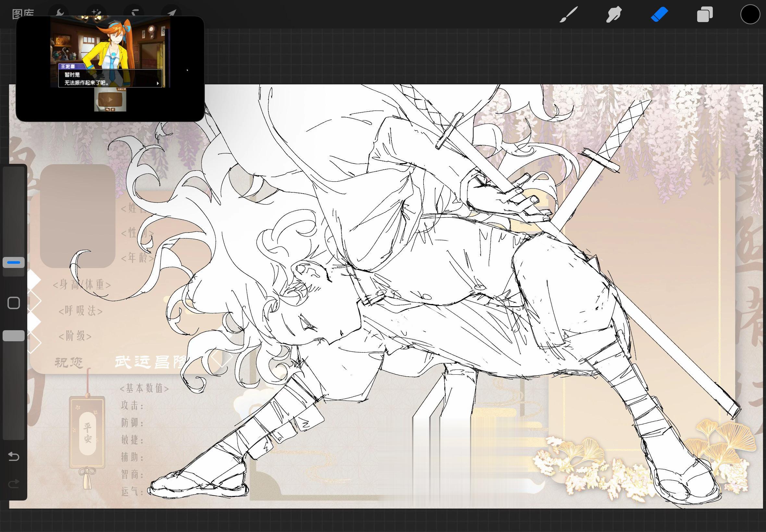Click the 王泥喜 name tag in video
The image size is (766, 532).
[x=68, y=67]
